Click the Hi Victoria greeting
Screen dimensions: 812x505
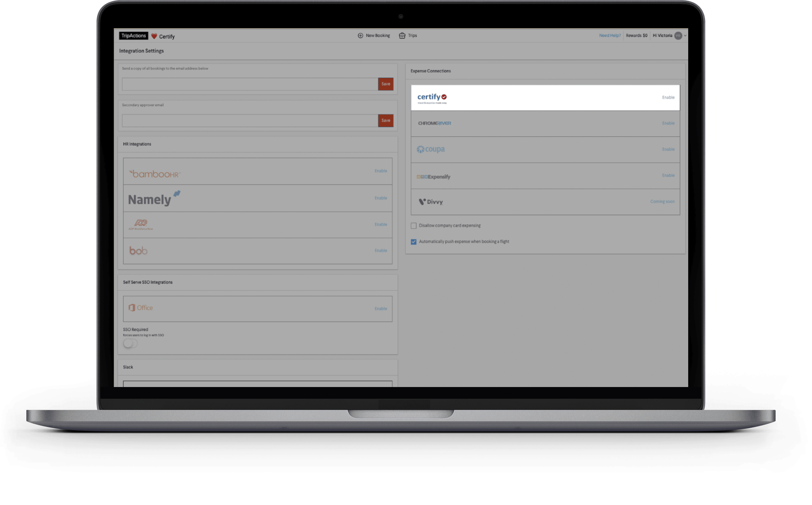click(x=662, y=36)
